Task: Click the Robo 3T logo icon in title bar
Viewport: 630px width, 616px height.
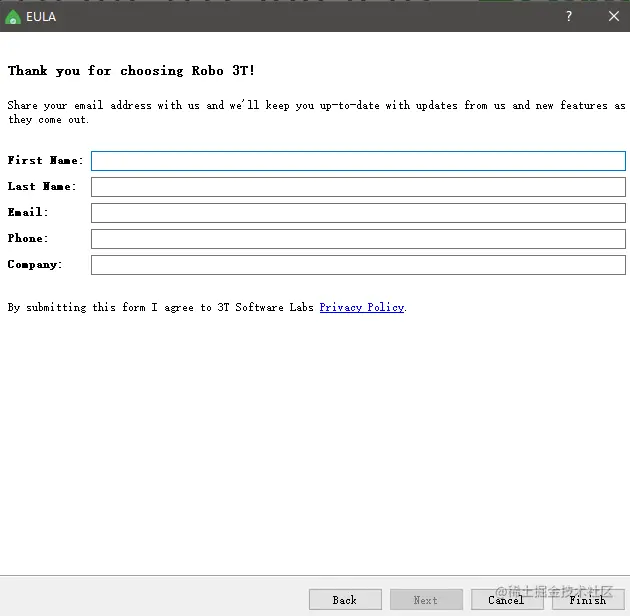Action: pyautogui.click(x=13, y=17)
